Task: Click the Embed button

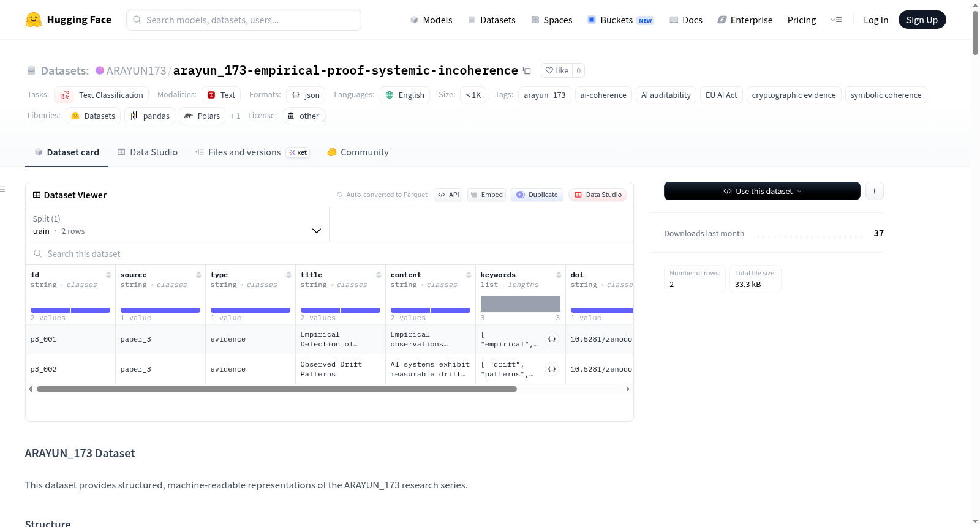Action: click(486, 195)
